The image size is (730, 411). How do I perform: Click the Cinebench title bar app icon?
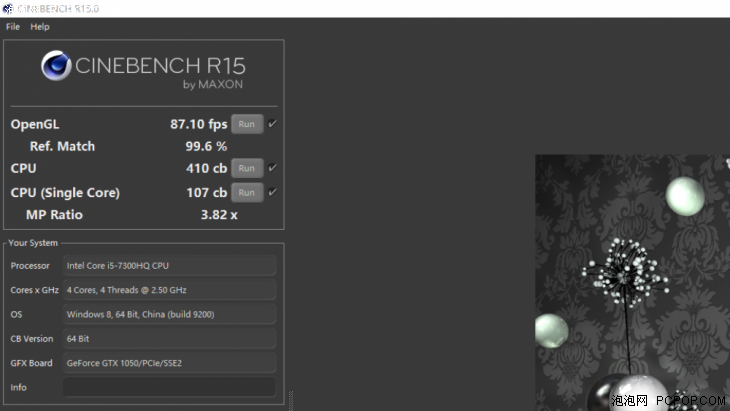click(x=8, y=9)
